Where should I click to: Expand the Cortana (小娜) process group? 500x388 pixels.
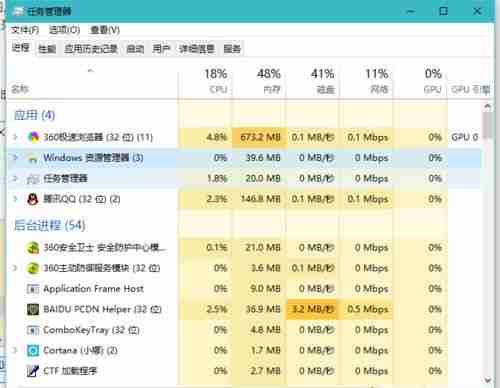tap(15, 350)
